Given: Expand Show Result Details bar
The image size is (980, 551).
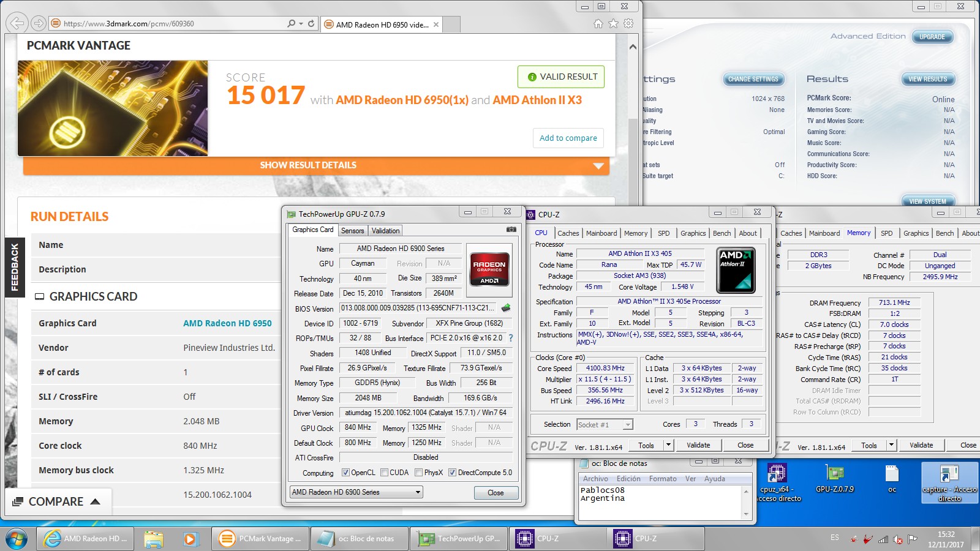Looking at the screenshot, I should (316, 165).
